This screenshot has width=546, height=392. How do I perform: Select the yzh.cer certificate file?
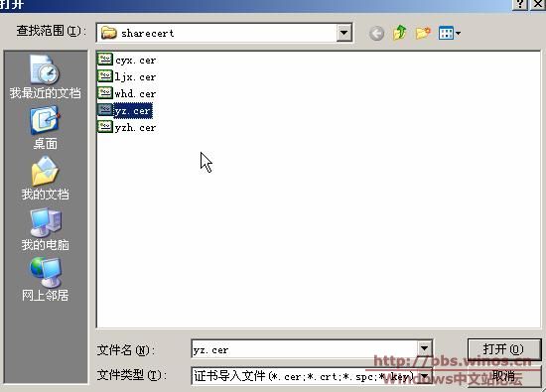tap(127, 127)
